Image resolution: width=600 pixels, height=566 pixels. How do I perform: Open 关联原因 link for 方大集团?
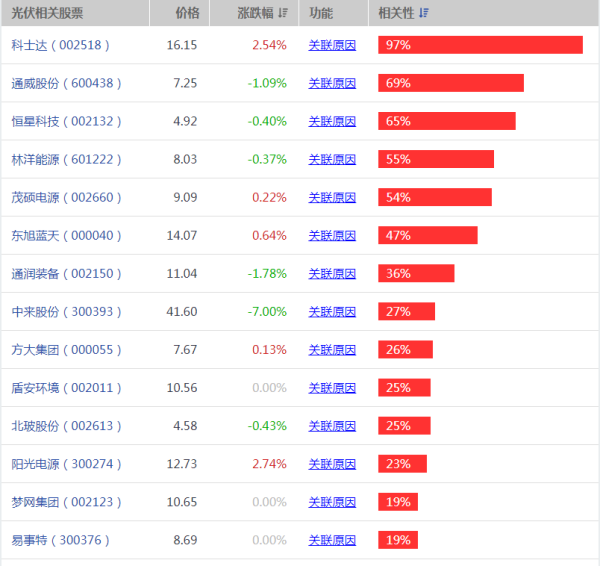tap(332, 350)
